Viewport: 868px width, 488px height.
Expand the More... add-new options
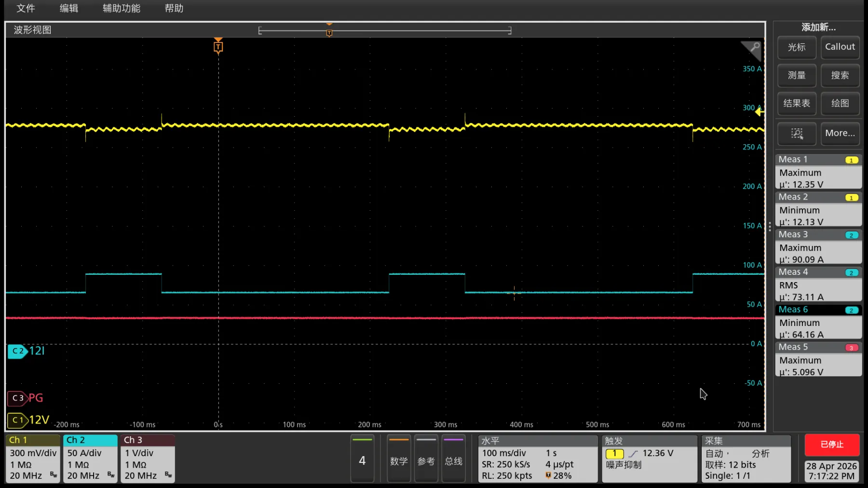[840, 134]
